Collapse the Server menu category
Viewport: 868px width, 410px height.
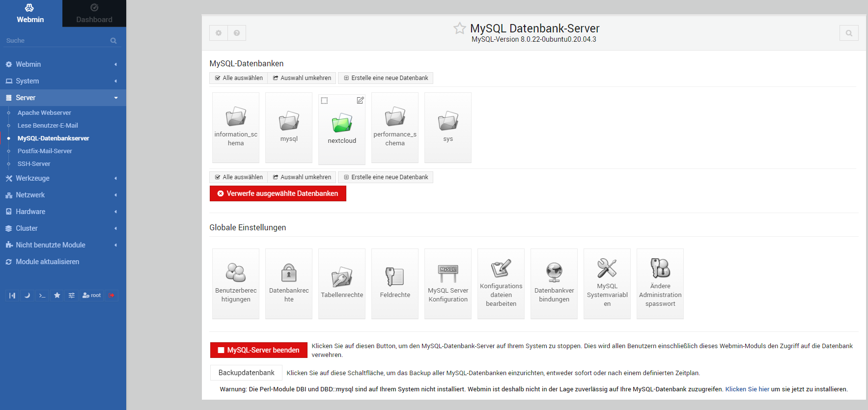pos(63,98)
